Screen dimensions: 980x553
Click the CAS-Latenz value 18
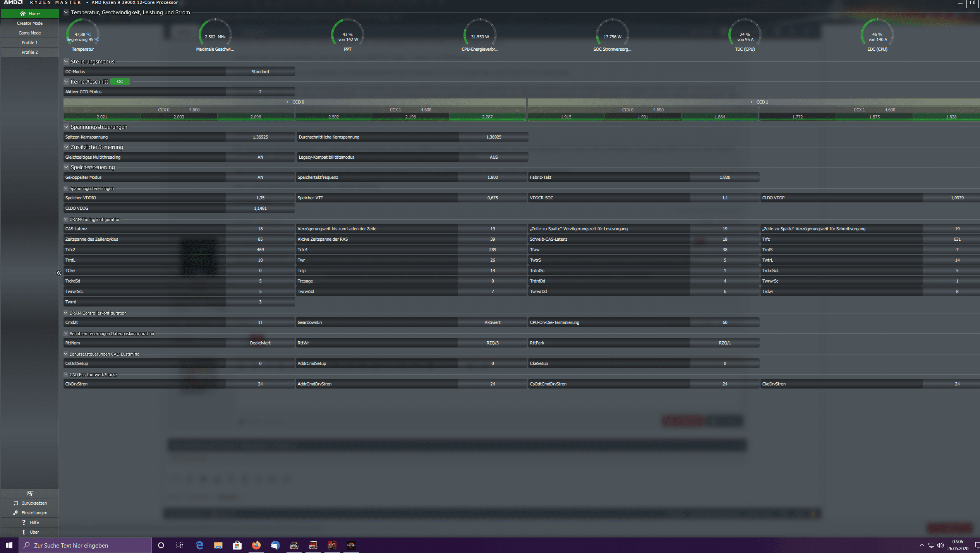pos(260,229)
